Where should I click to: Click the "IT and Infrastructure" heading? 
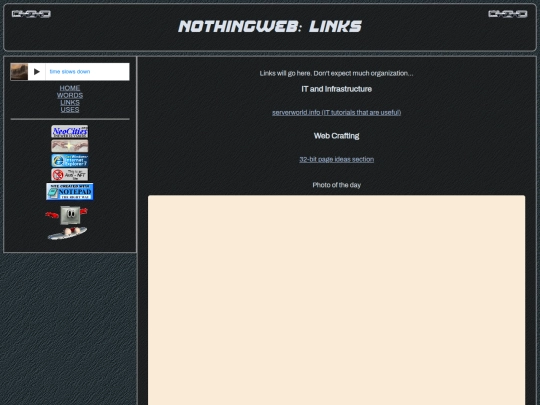pos(336,89)
